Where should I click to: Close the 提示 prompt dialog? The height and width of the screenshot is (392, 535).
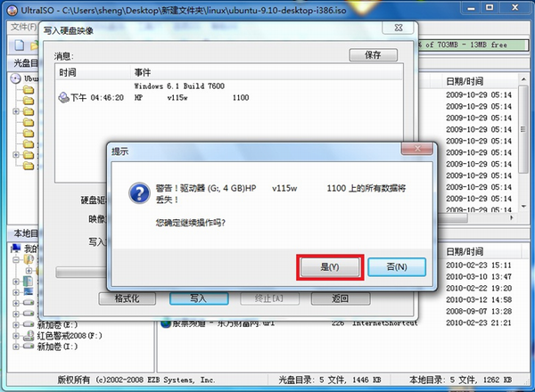(417, 149)
